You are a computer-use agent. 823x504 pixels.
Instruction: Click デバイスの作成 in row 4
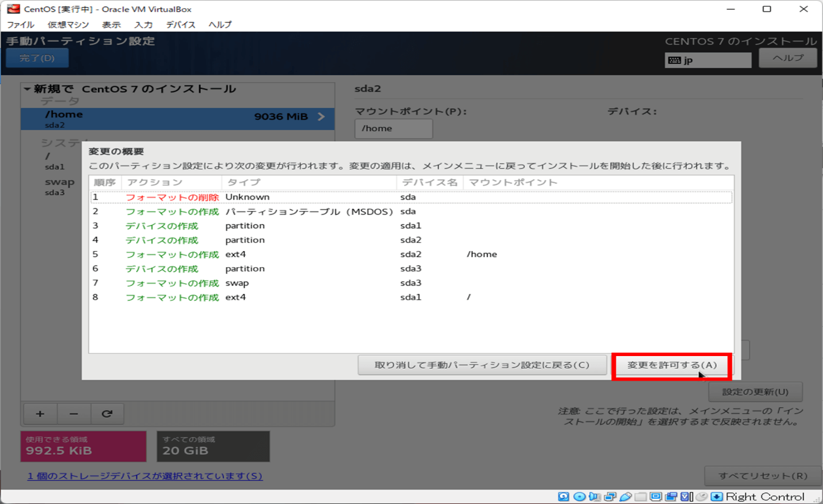[x=162, y=240]
